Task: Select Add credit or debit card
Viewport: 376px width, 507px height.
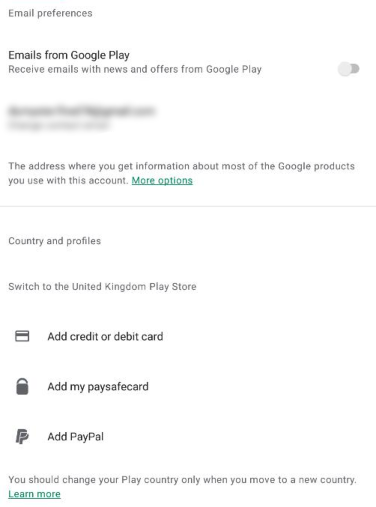Action: pyautogui.click(x=188, y=336)
